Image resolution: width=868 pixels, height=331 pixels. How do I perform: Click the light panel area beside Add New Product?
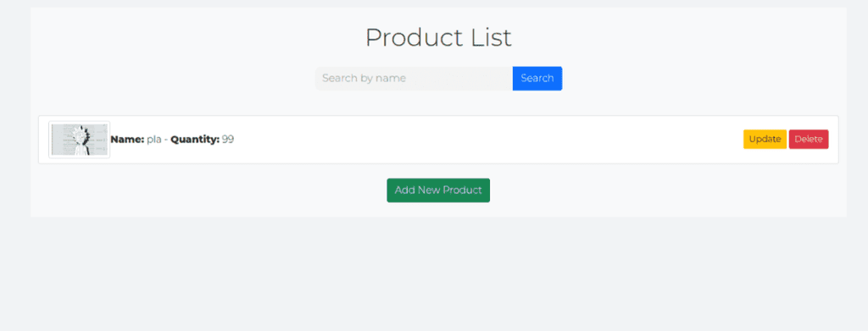[x=609, y=190]
